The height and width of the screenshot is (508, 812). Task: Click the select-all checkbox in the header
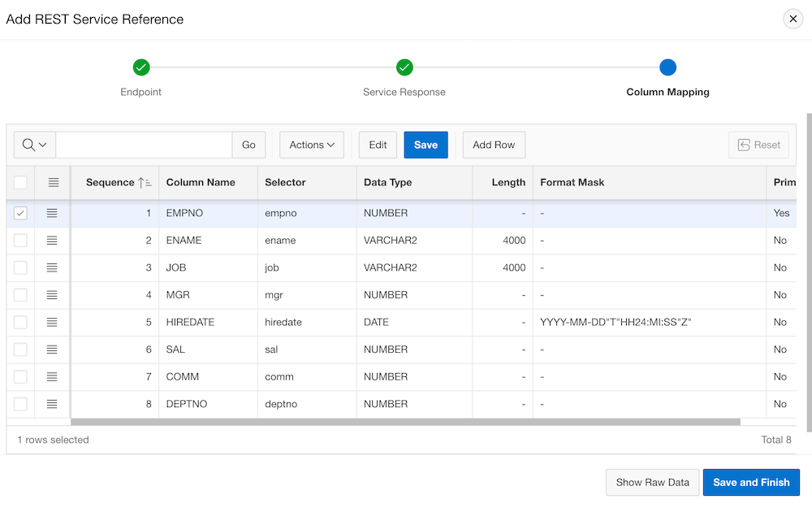(20, 182)
